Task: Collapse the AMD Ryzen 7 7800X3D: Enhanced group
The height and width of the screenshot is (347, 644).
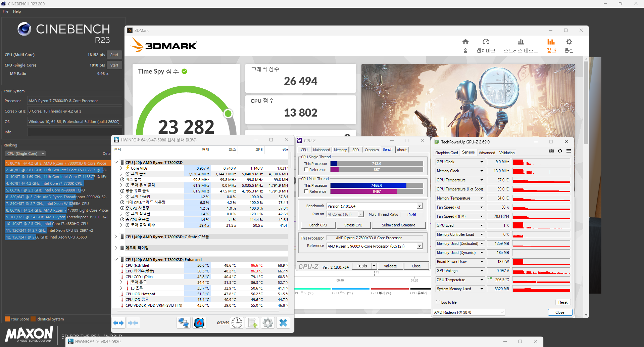Action: click(x=116, y=260)
